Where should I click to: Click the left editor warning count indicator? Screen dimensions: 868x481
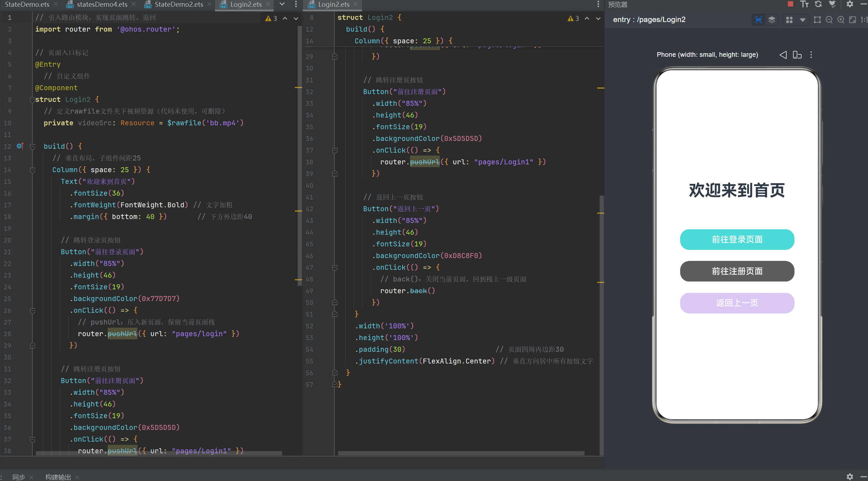point(271,18)
